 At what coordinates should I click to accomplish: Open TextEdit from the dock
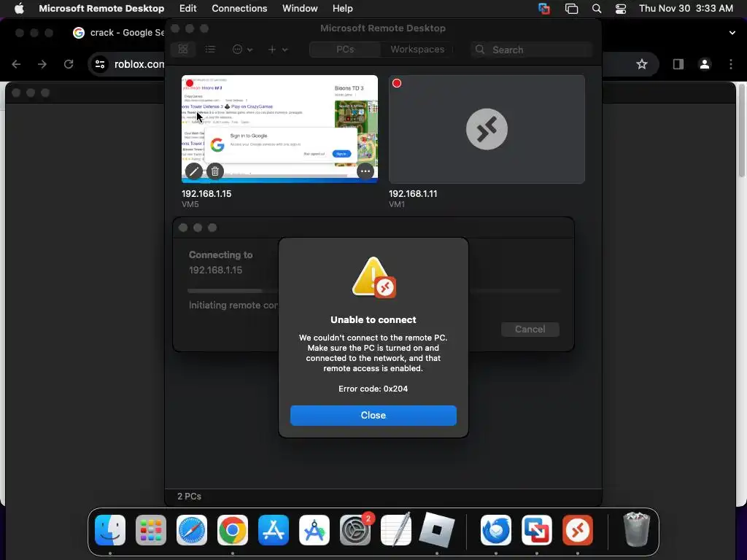click(x=396, y=530)
